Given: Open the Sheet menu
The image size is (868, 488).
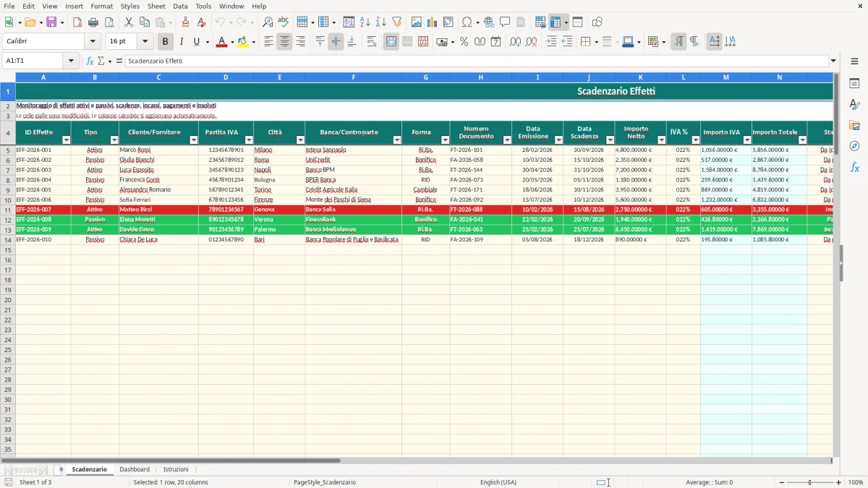Looking at the screenshot, I should pyautogui.click(x=156, y=6).
